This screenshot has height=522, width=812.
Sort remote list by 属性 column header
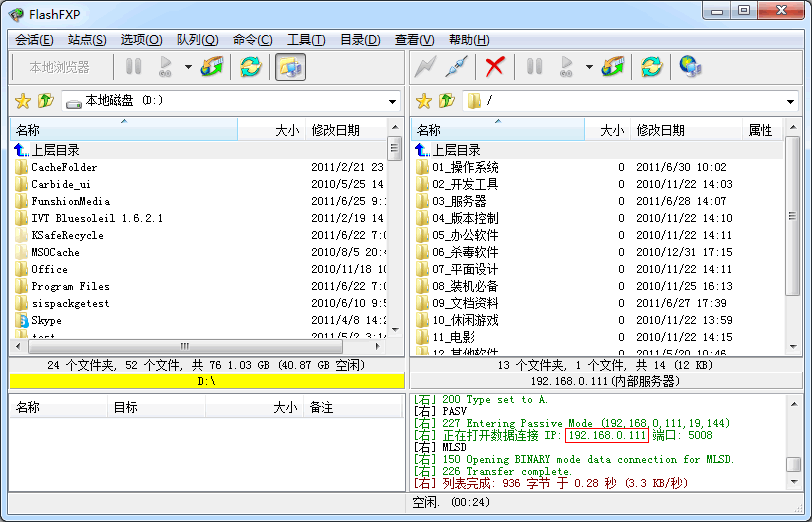(762, 130)
